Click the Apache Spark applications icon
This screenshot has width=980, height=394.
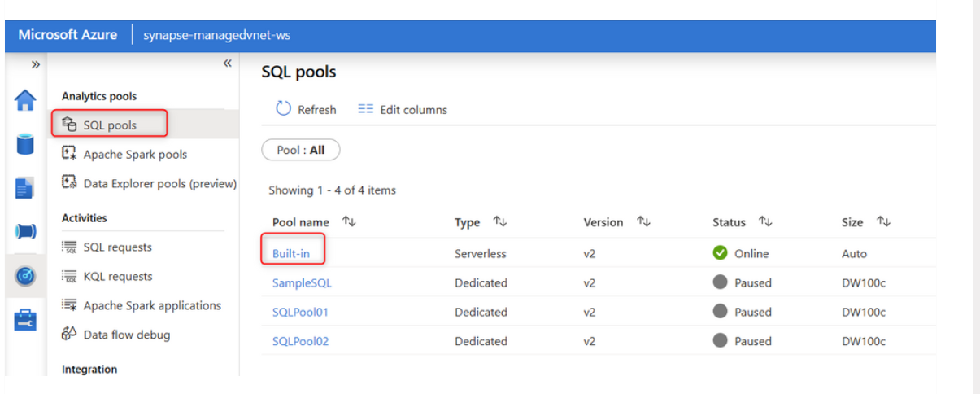pyautogui.click(x=69, y=305)
